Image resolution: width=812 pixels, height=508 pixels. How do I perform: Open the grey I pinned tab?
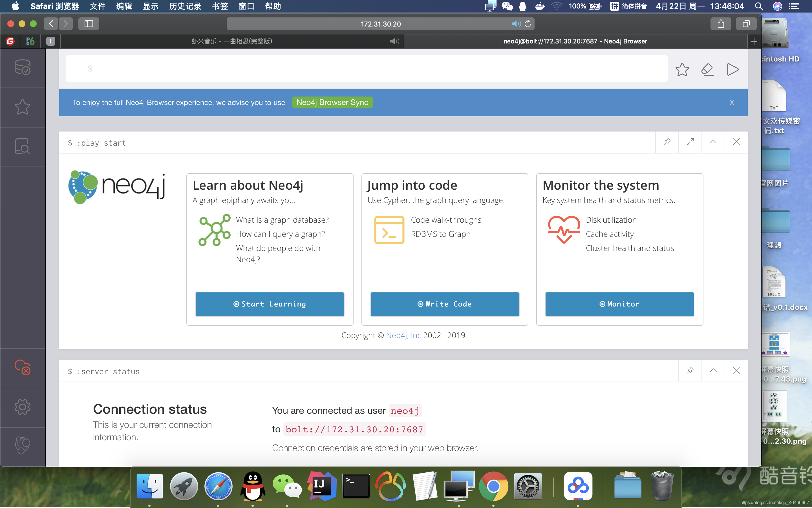click(51, 41)
